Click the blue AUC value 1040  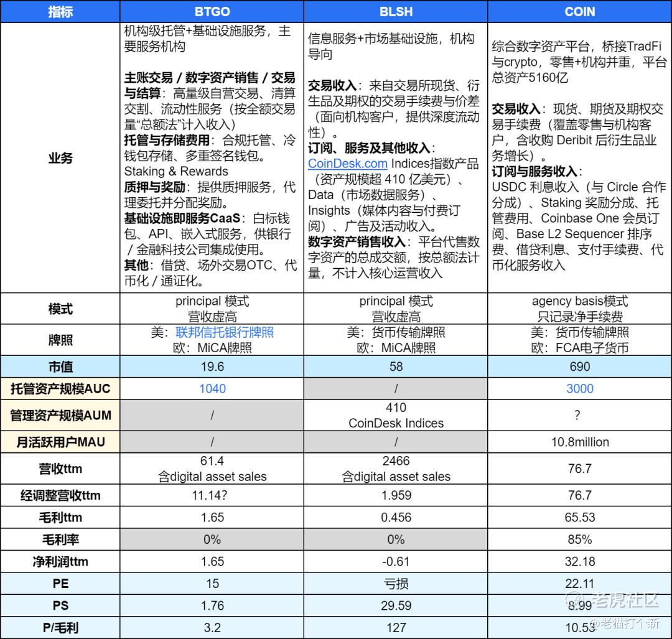tap(212, 389)
